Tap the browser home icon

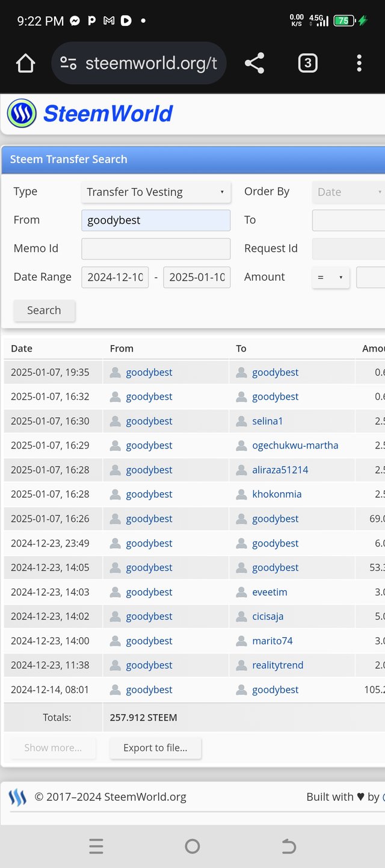[x=25, y=63]
